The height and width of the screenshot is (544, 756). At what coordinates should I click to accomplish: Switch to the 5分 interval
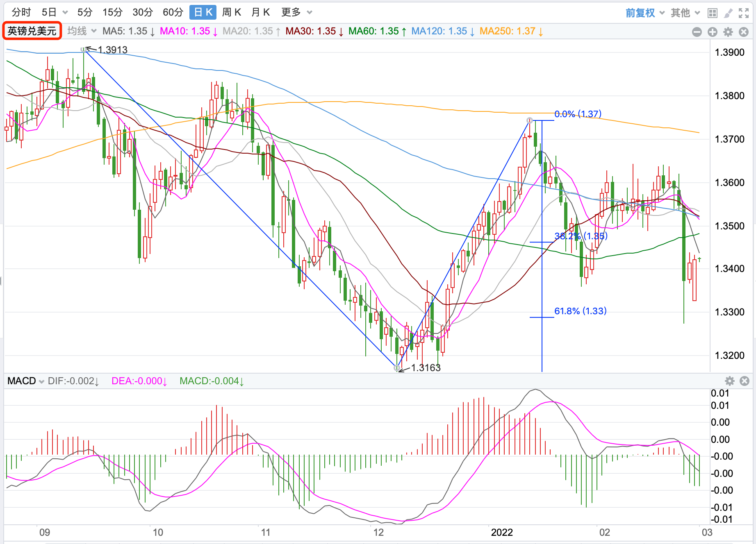pos(85,12)
